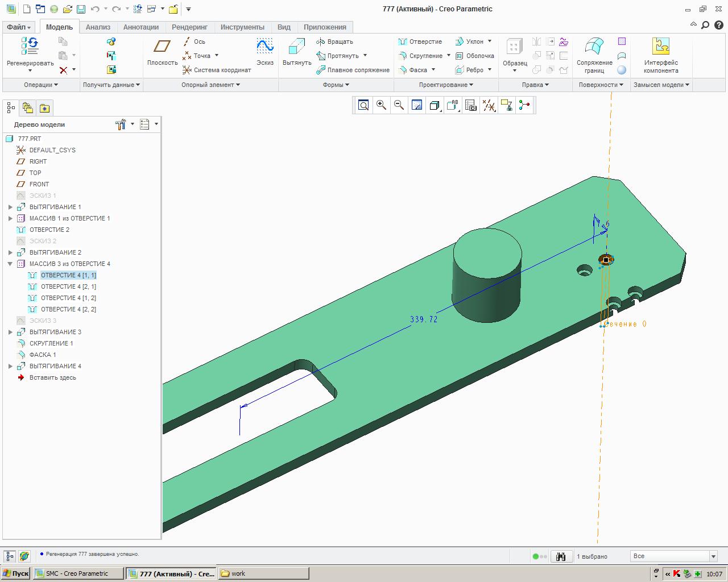Click the Отверстие hole tool

click(x=420, y=41)
